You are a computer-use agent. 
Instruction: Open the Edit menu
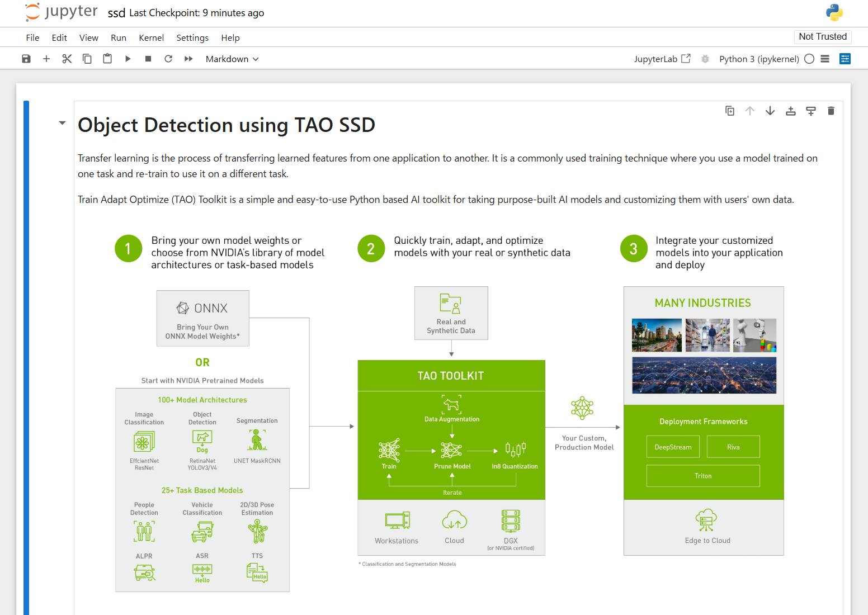pos(59,37)
